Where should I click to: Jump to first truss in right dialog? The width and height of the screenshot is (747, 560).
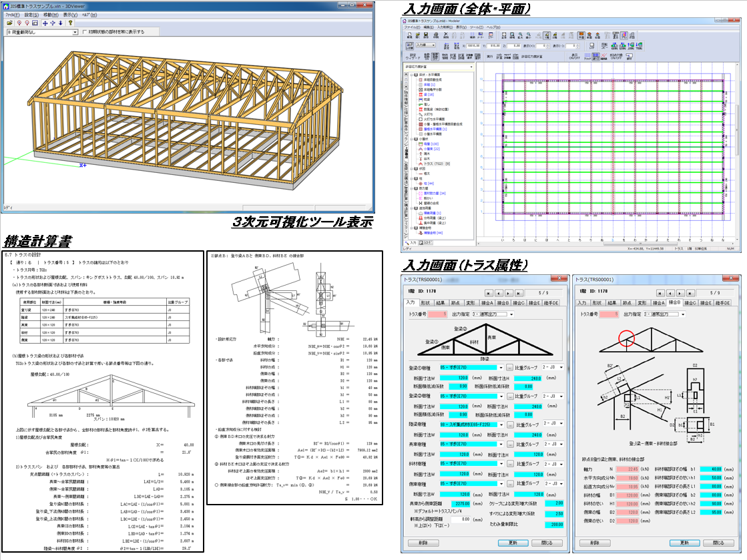660,293
